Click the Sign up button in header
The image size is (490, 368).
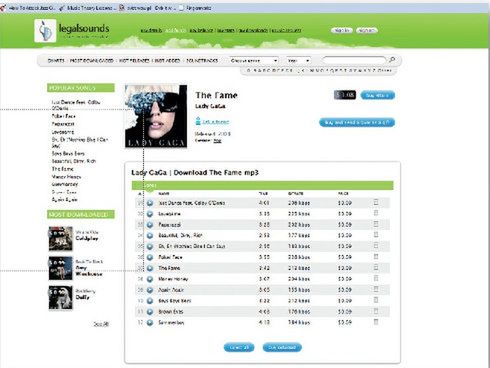367,30
